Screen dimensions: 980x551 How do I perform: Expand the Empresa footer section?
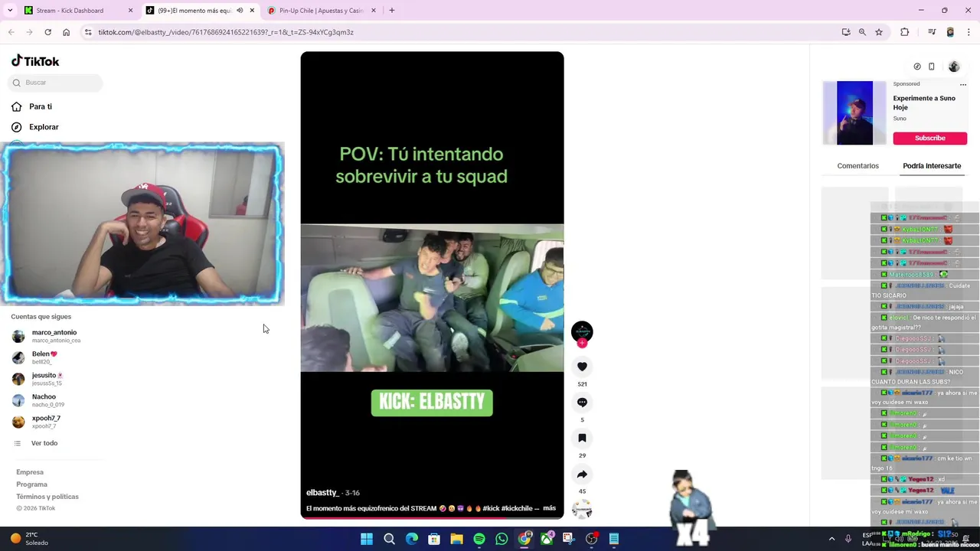(x=30, y=472)
